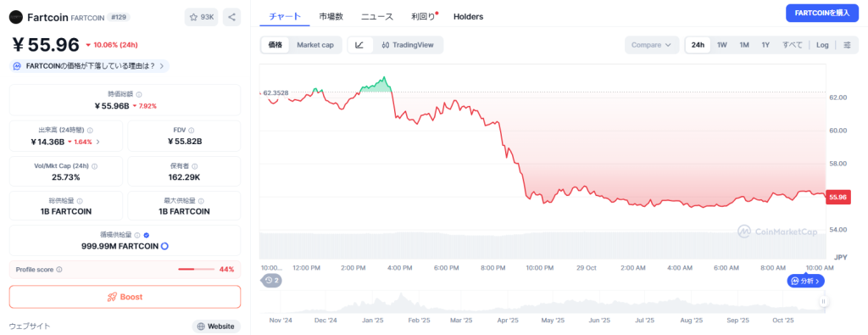
Task: Click the range selector pause handle
Action: (824, 301)
